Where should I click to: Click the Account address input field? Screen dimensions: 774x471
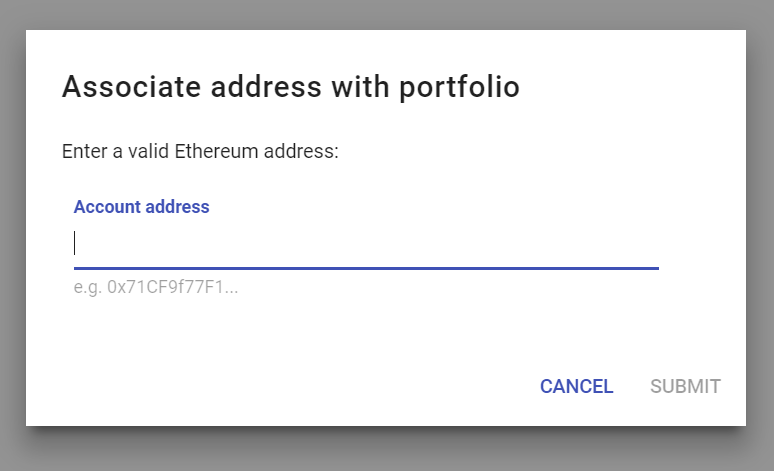[x=366, y=243]
